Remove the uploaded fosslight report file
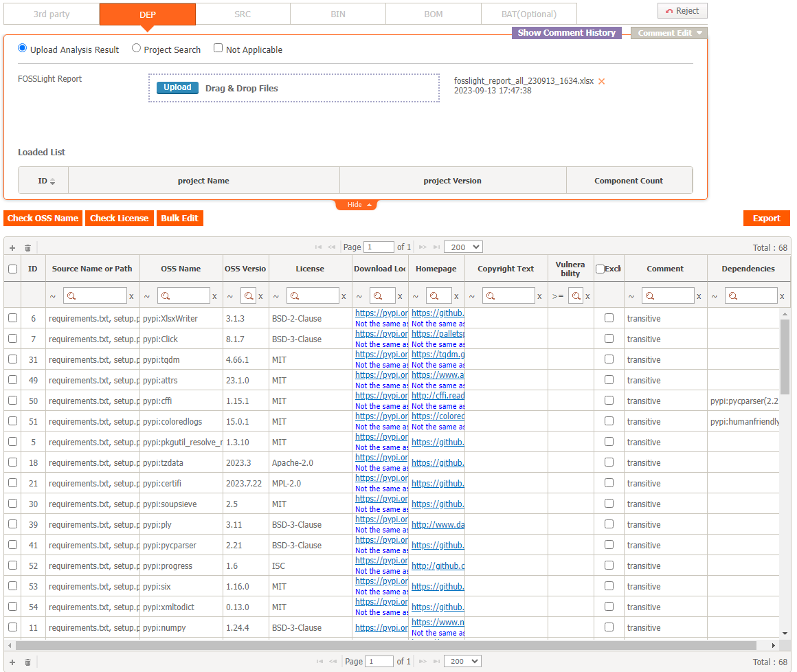Image resolution: width=797 pixels, height=672 pixels. pyautogui.click(x=601, y=81)
